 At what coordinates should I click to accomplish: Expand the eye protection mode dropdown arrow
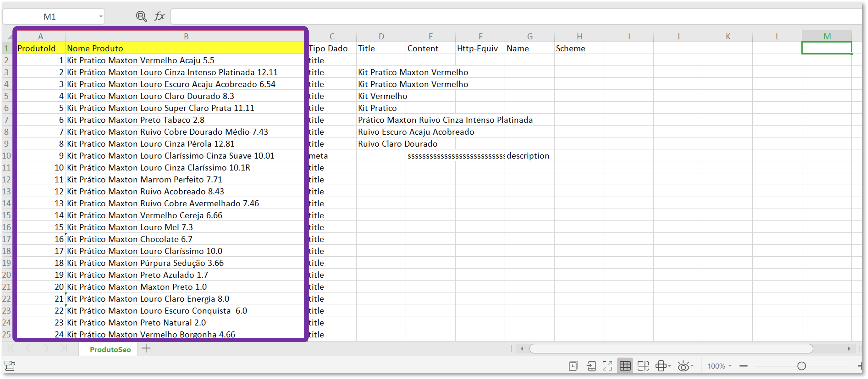tap(692, 366)
